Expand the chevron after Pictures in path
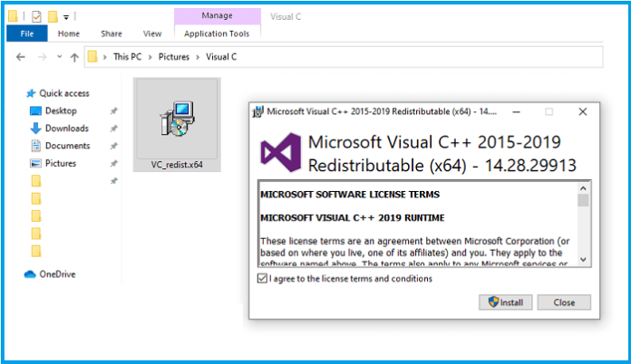Screen dimensions: 631x364 [198, 57]
